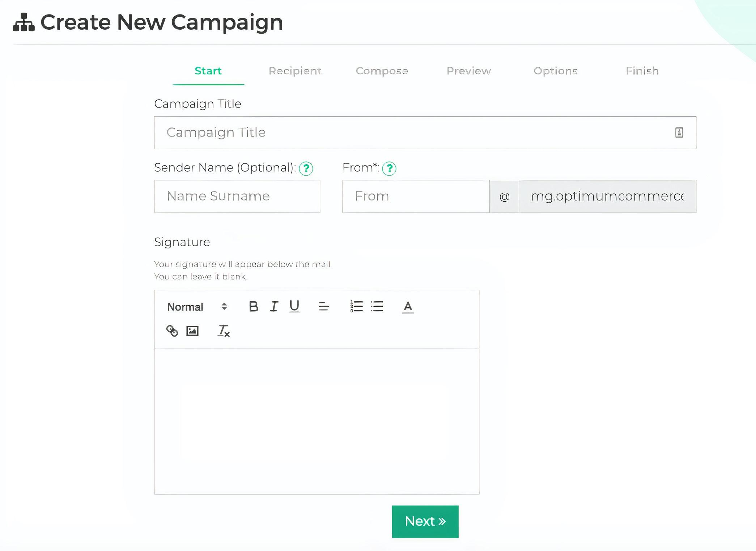Image resolution: width=756 pixels, height=551 pixels.
Task: Click the campaign hierarchy icon beside heading
Action: pos(24,22)
